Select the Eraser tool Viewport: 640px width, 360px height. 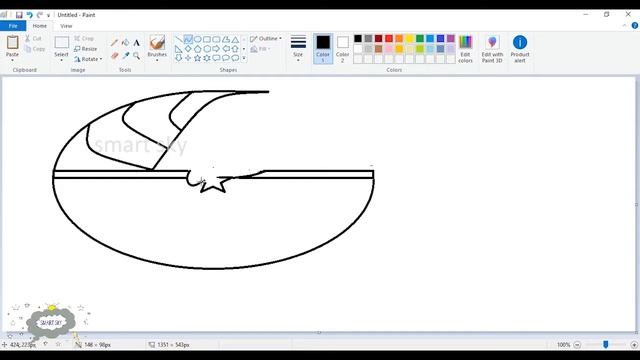114,56
